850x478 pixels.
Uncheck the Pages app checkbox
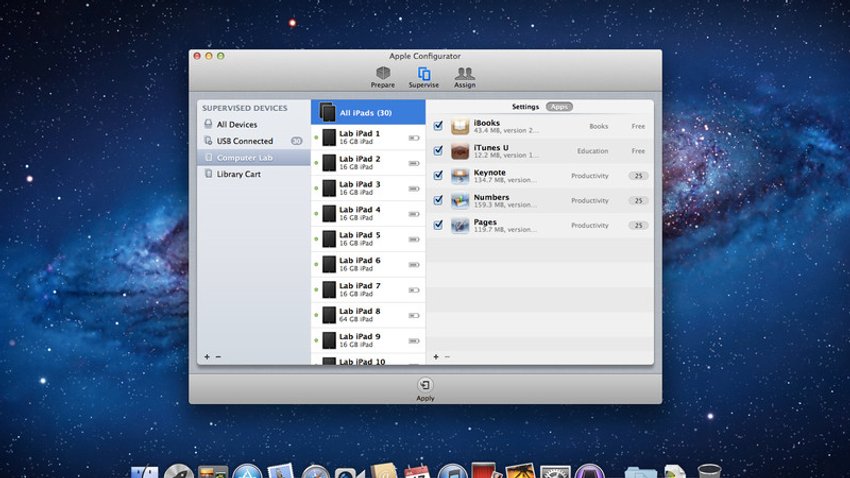point(438,225)
